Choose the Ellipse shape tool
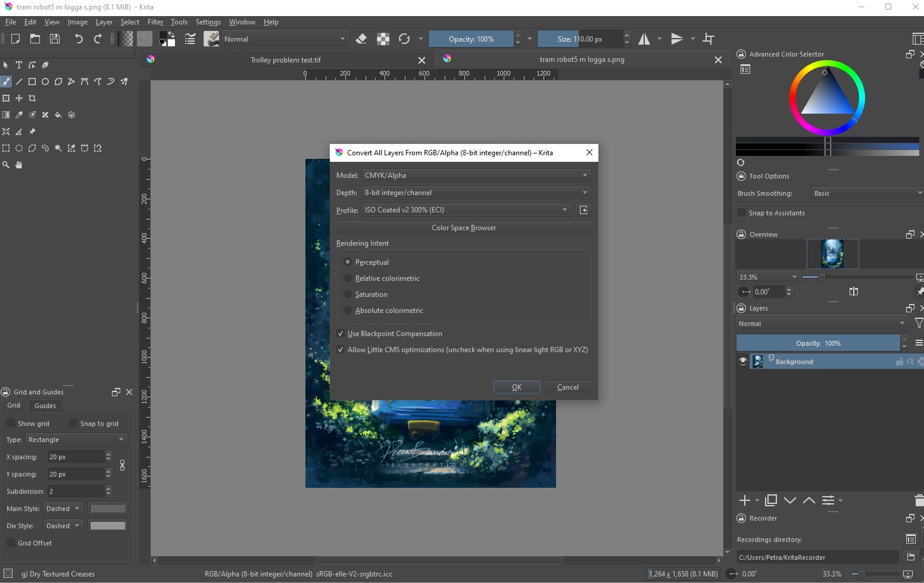Viewport: 924px width, 583px height. click(x=45, y=82)
